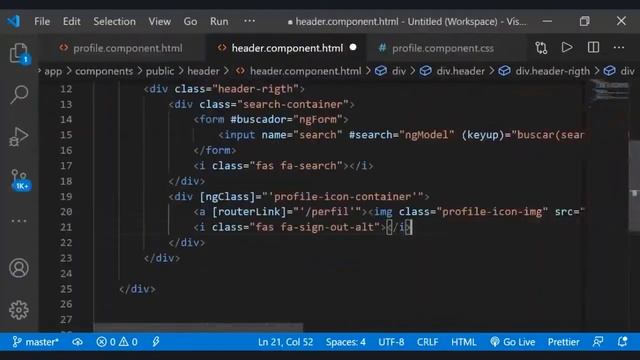This screenshot has height=360, width=640.
Task: Click the horizontal scrollbar at editor bottom
Action: [198, 327]
